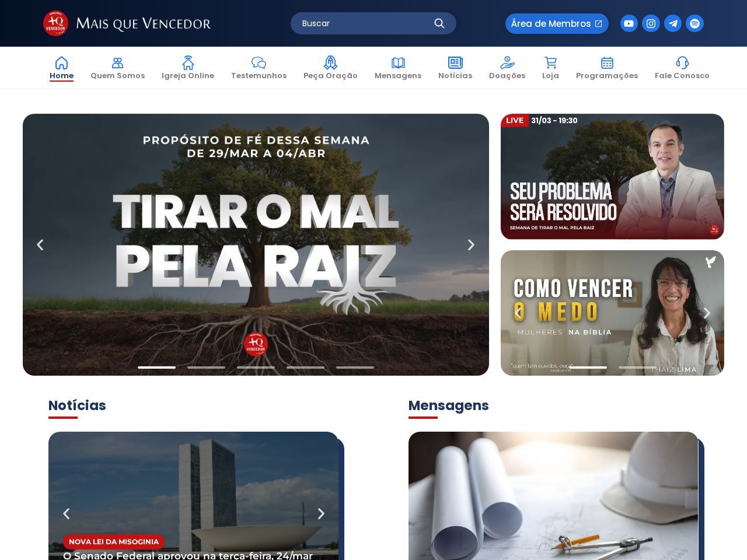
Task: Select the third main banner slide indicator
Action: click(x=256, y=367)
